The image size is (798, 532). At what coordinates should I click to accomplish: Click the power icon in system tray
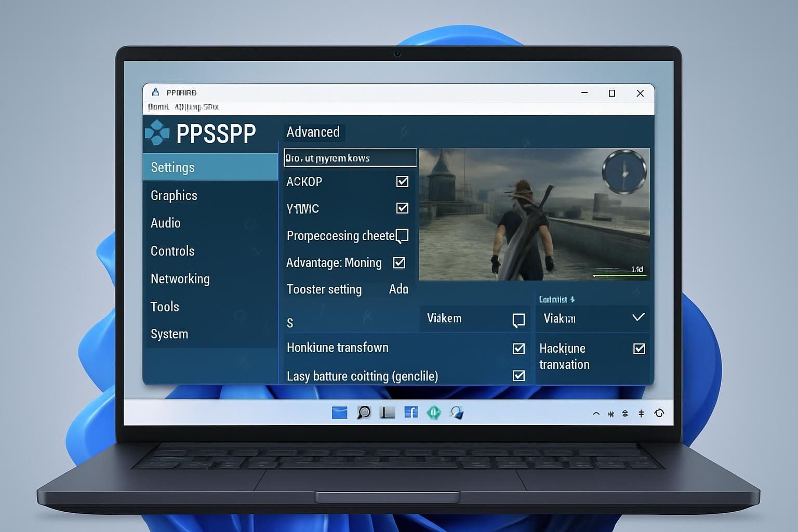[659, 414]
